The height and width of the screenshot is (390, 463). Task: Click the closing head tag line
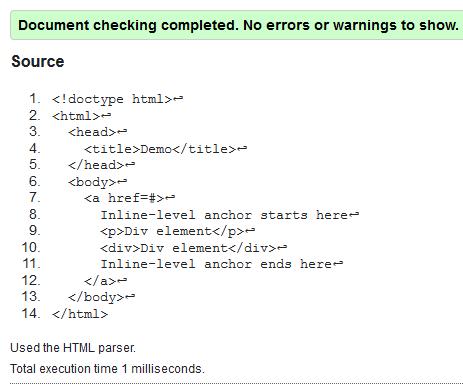coord(101,165)
